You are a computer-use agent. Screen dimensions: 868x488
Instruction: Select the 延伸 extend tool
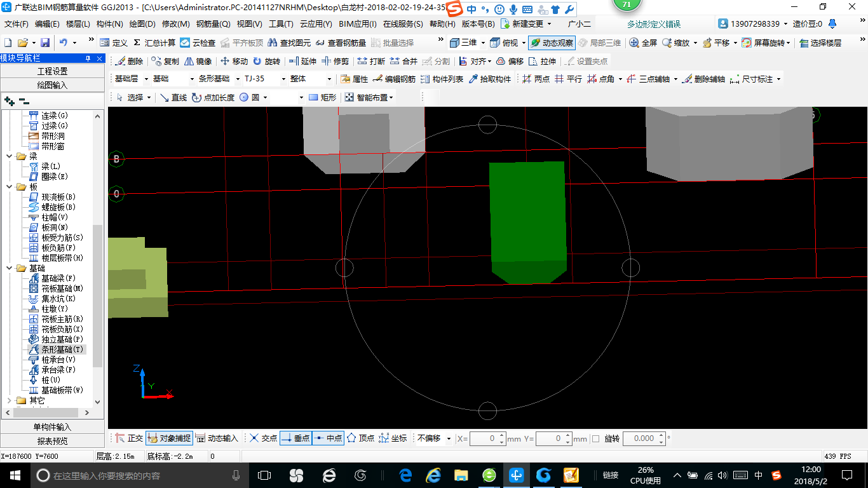302,61
